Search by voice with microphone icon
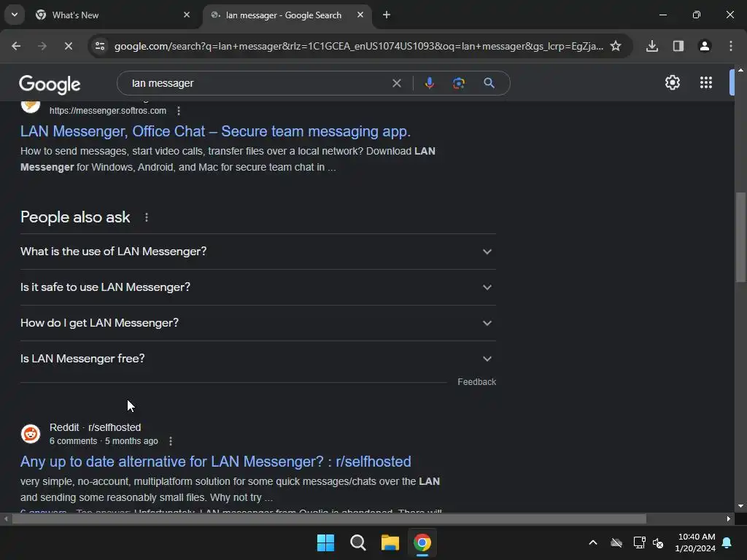The height and width of the screenshot is (560, 747). 429,83
